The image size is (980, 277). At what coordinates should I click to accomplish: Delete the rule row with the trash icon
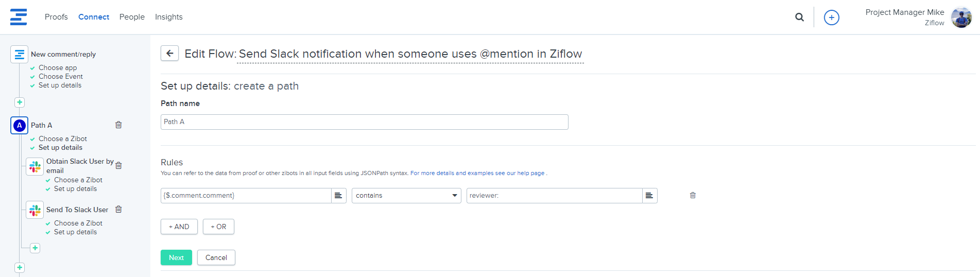click(693, 195)
